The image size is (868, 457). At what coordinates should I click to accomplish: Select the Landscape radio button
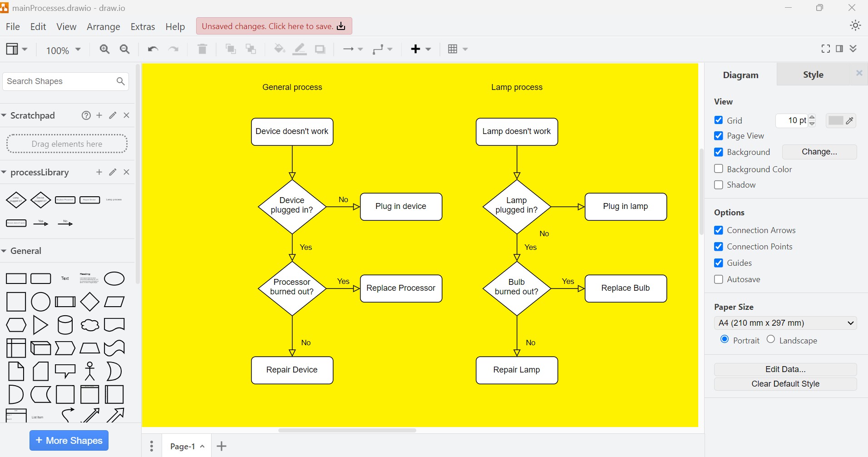[771, 340]
